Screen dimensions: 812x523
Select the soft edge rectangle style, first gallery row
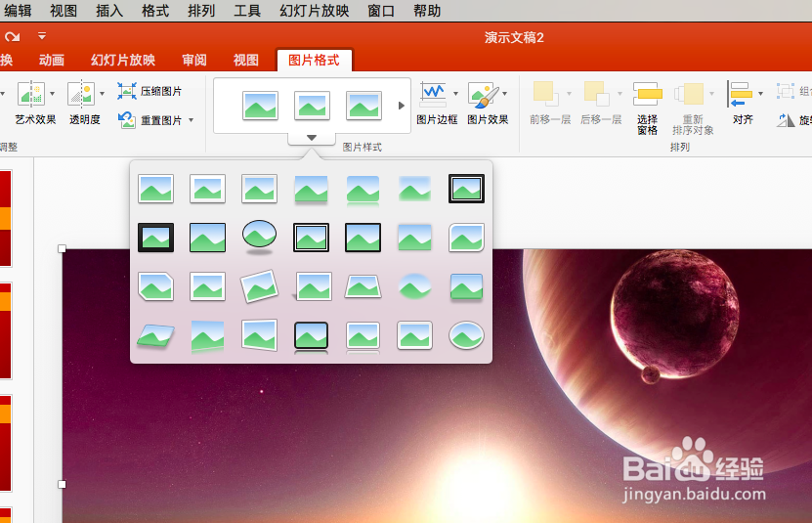click(415, 189)
